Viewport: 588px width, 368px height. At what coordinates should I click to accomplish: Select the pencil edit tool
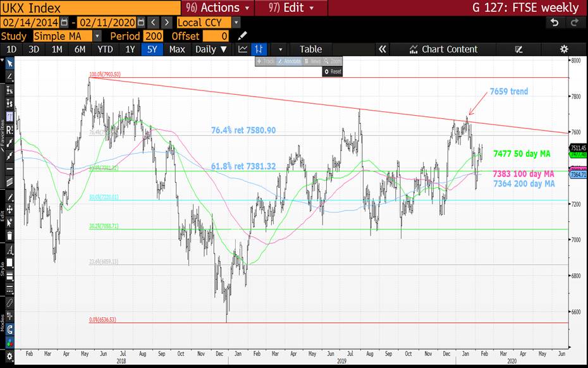click(x=9, y=197)
